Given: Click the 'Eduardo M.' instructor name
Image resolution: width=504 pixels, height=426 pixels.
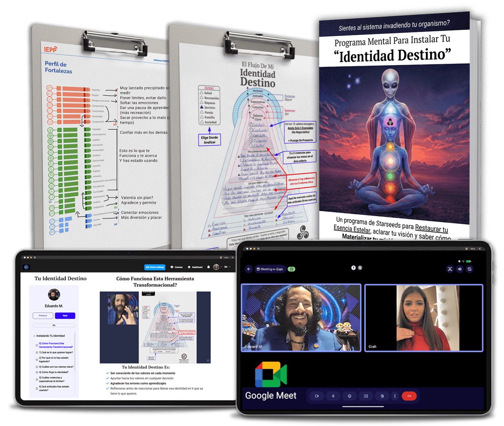Looking at the screenshot, I should click(54, 306).
